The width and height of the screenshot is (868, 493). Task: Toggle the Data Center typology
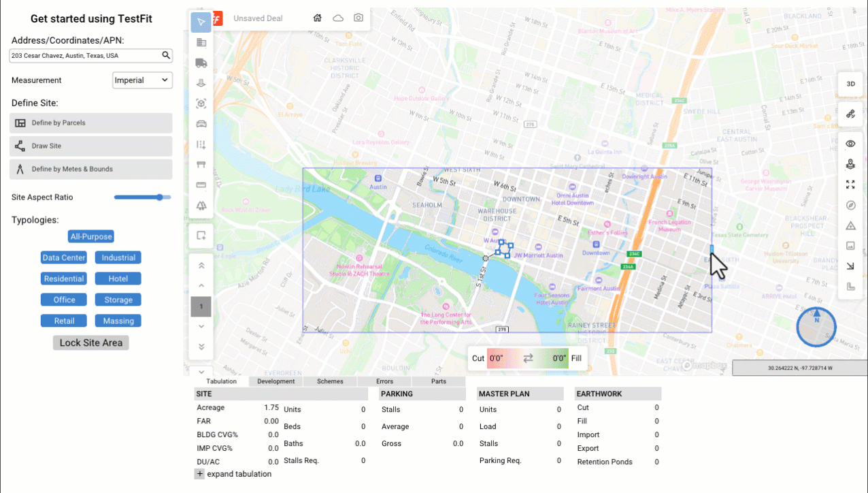coord(64,257)
